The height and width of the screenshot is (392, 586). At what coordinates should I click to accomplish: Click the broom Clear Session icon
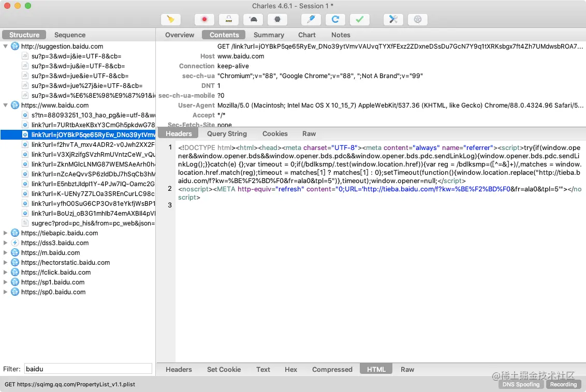tap(171, 20)
